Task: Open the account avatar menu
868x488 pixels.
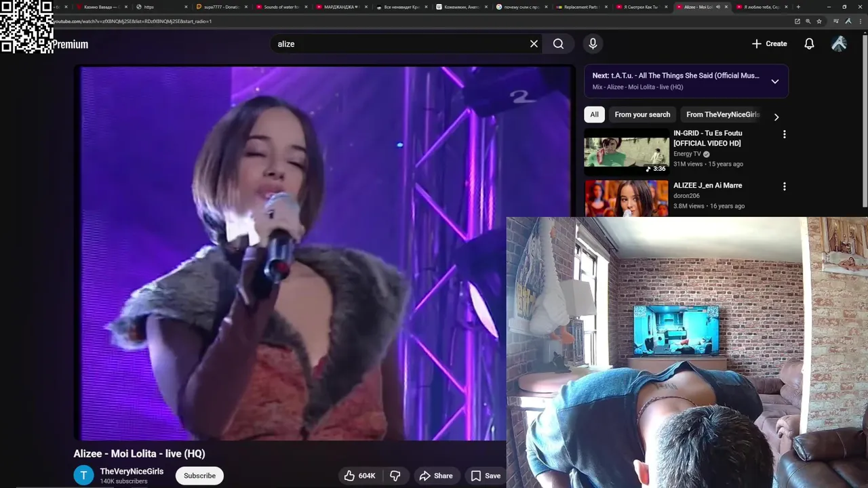Action: pyautogui.click(x=839, y=43)
